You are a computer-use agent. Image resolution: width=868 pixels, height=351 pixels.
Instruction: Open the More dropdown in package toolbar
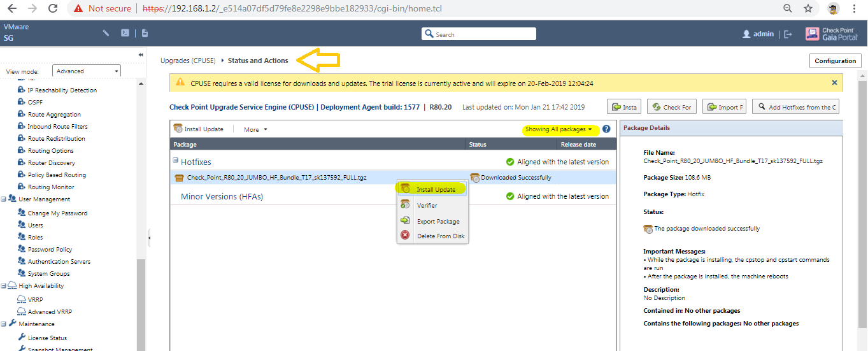[255, 129]
